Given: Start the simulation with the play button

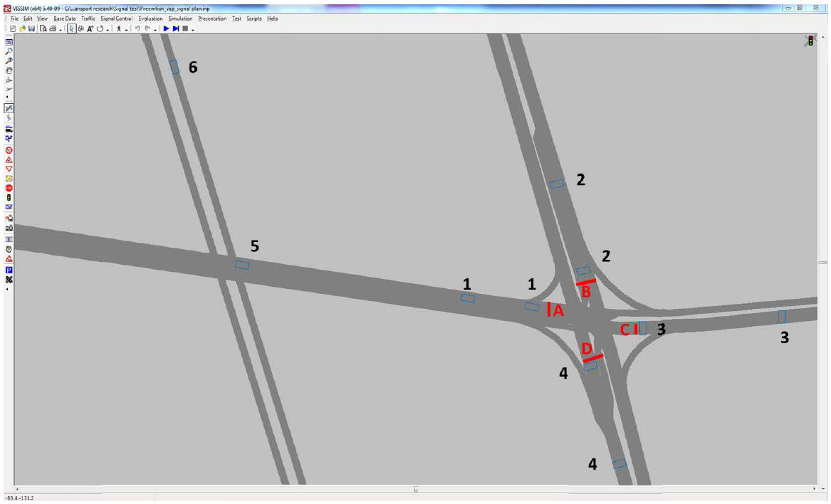Looking at the screenshot, I should pyautogui.click(x=166, y=28).
